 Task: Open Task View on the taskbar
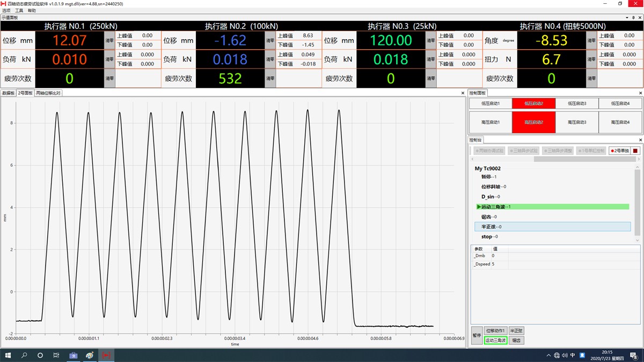click(x=56, y=355)
